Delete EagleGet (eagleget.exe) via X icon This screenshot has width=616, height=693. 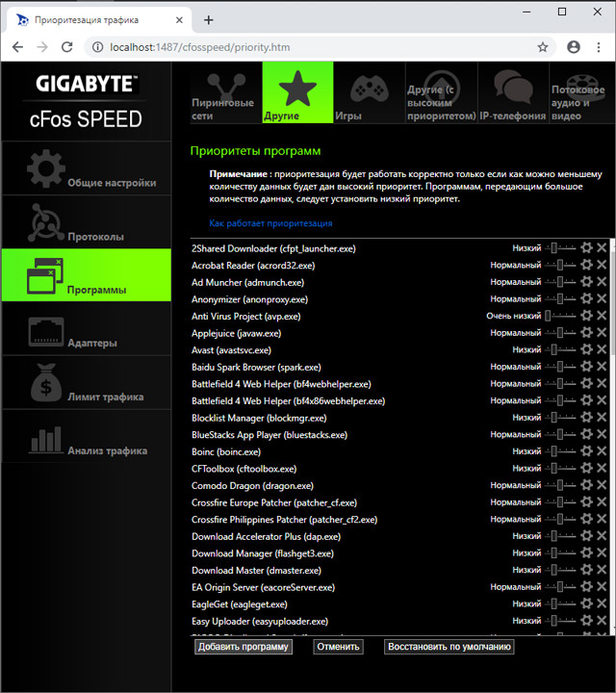[x=602, y=603]
